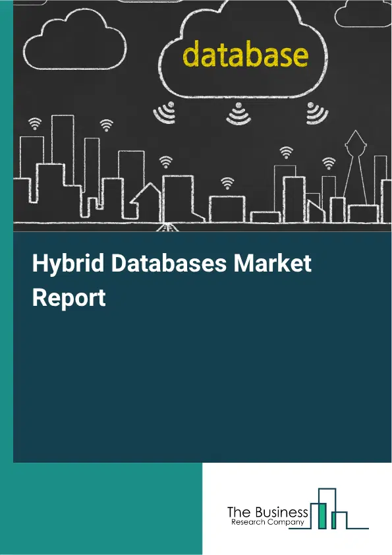Click The Business Research Company logo text
The width and height of the screenshot is (392, 555).
click(x=268, y=516)
